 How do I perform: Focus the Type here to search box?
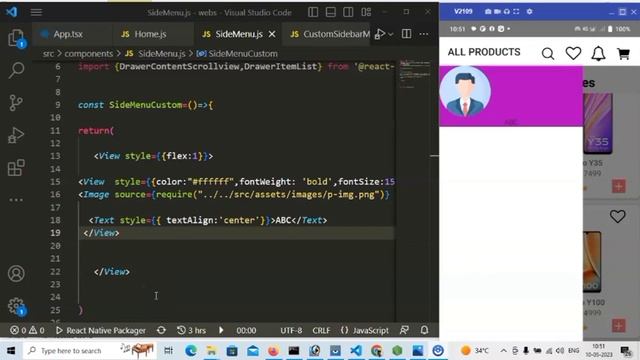[x=90, y=350]
